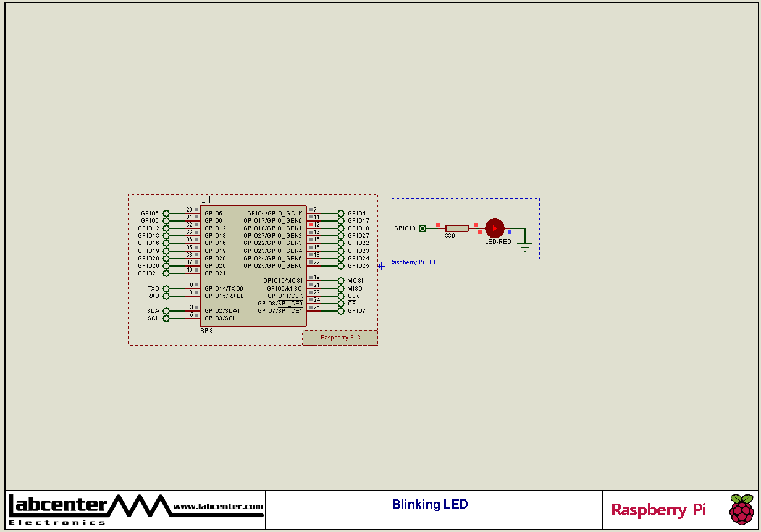The width and height of the screenshot is (761, 532).
Task: Select the ground symbol beside the LED
Action: [x=524, y=243]
